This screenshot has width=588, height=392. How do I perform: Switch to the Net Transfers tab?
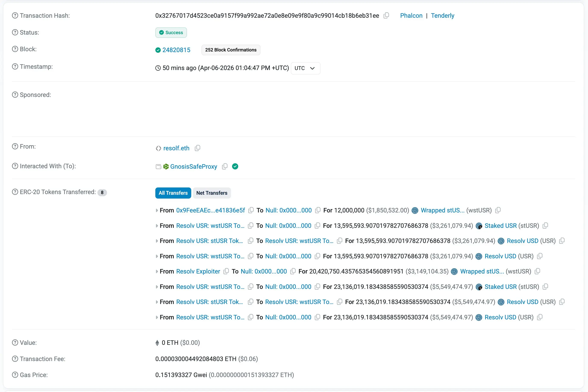(212, 193)
